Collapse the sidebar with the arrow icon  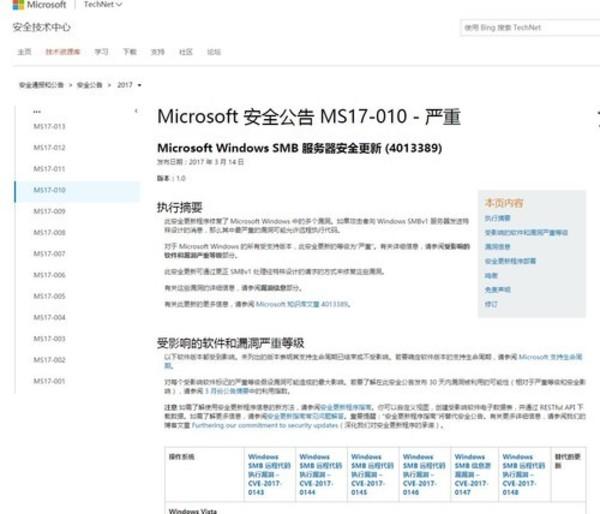click(136, 111)
